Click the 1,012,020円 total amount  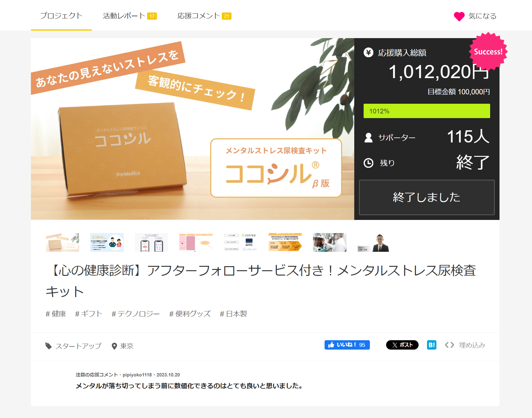439,72
